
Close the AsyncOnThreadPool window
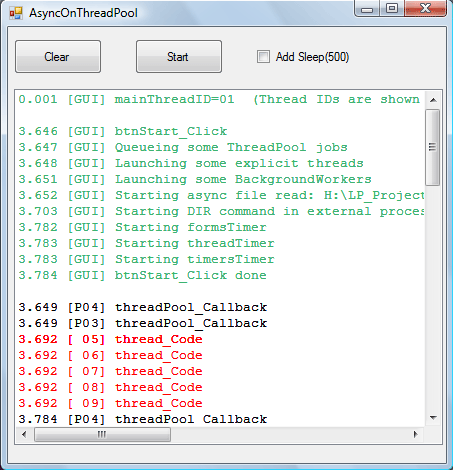(x=425, y=8)
